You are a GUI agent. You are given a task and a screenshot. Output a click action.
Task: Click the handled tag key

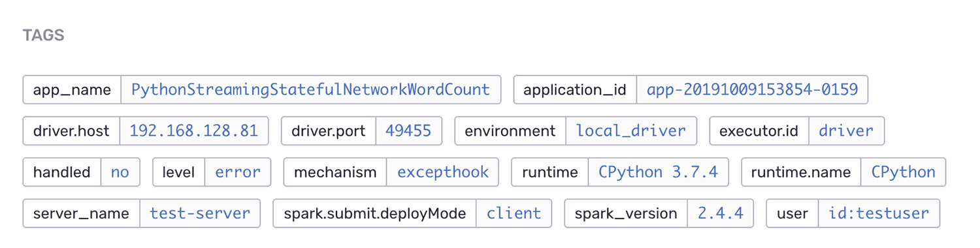tap(61, 172)
